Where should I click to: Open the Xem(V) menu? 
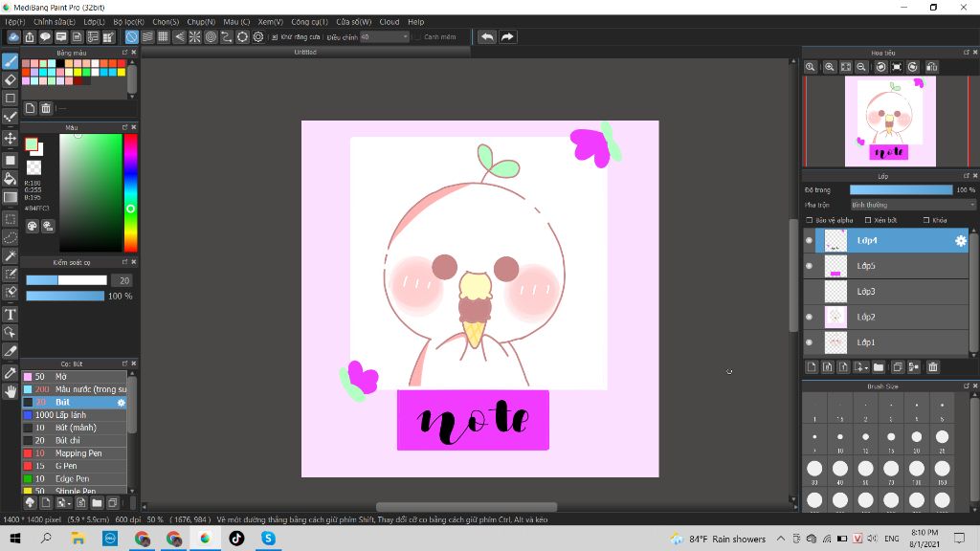pos(271,22)
